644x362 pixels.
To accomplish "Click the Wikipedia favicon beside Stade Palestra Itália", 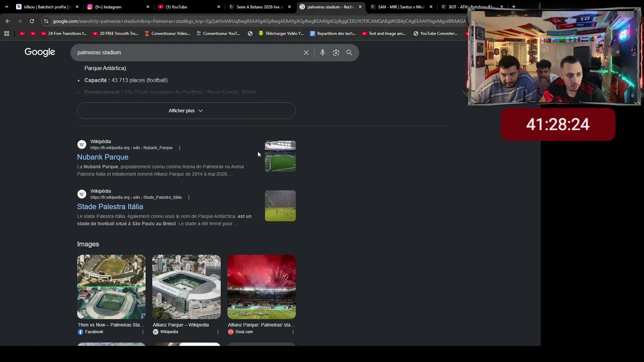I will pyautogui.click(x=82, y=194).
